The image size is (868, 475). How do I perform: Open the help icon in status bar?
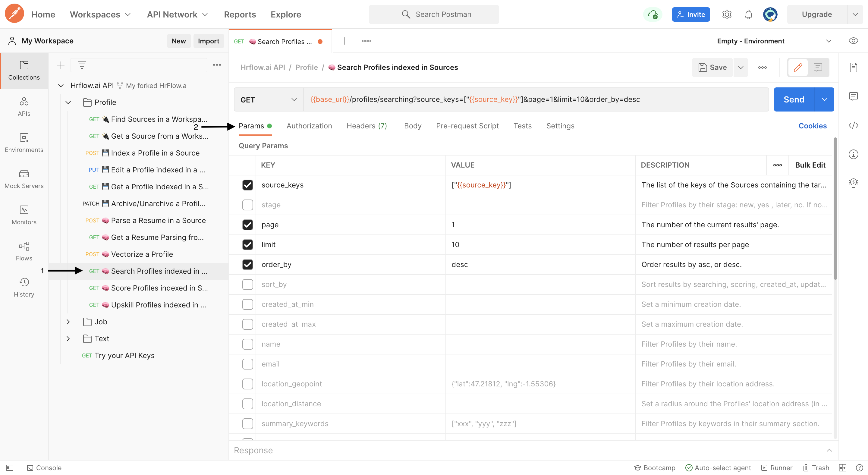[x=859, y=467]
